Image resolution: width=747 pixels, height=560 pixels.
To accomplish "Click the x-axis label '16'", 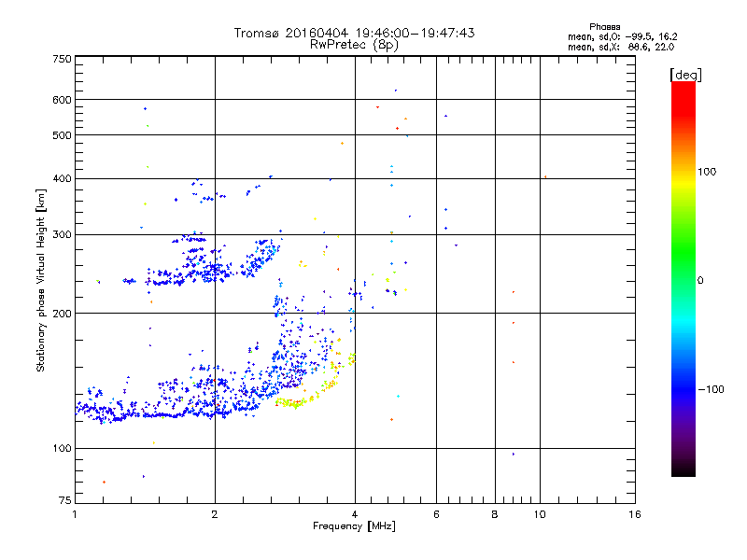I will [x=635, y=514].
